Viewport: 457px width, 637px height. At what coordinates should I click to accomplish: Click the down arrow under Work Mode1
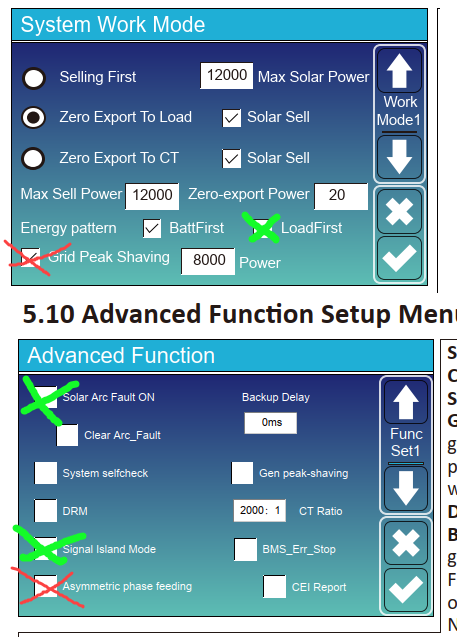(399, 157)
